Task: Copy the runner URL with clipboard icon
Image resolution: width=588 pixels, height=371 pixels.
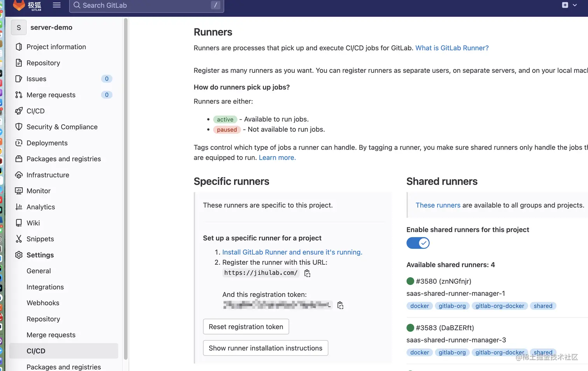Action: click(x=307, y=273)
